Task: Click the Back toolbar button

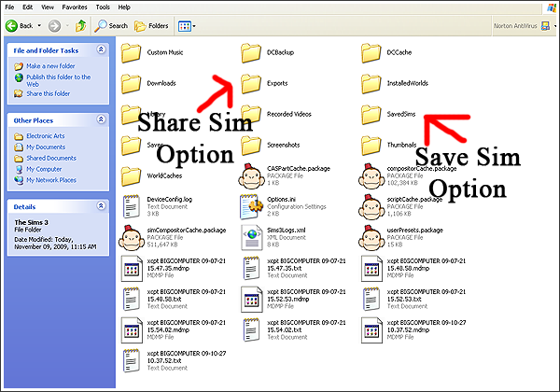Action: pyautogui.click(x=20, y=26)
